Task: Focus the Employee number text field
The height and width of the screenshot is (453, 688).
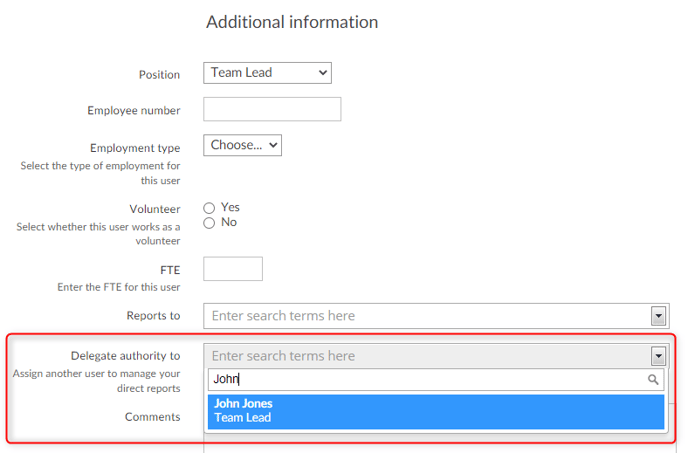Action: click(272, 109)
